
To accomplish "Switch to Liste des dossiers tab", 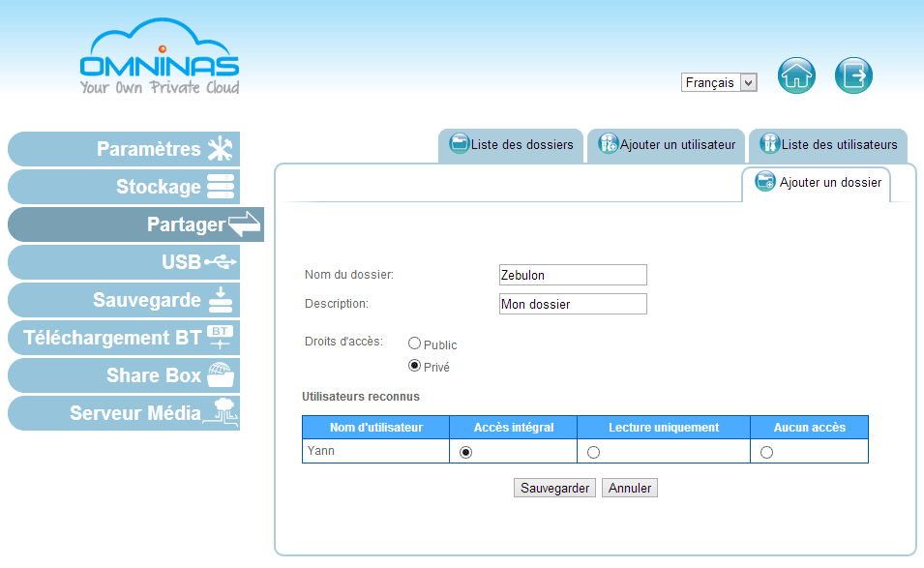I will 511,145.
